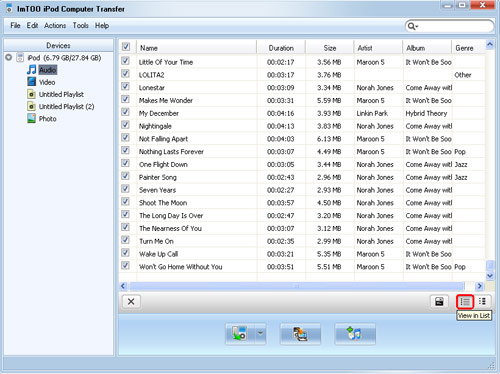This screenshot has height=374, width=500.
Task: Open the Actions menu
Action: (55, 26)
